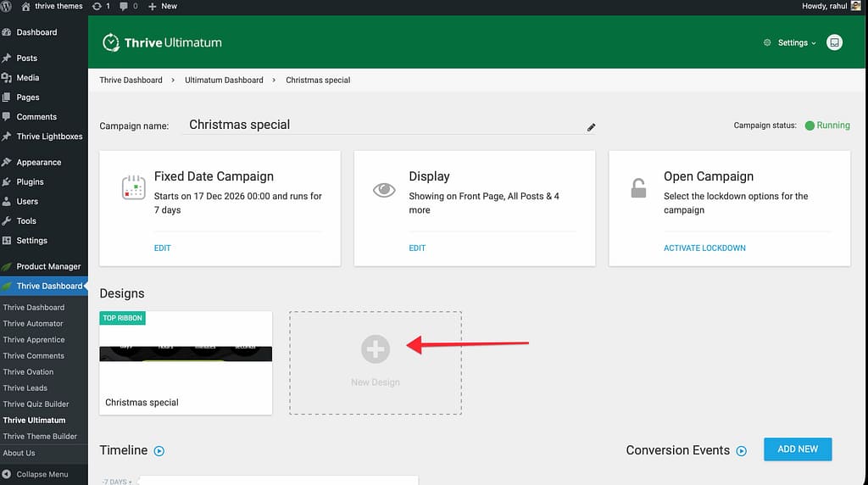Select Thrive Leads in sidebar submenu
Viewport: 868px width, 485px height.
coord(25,387)
